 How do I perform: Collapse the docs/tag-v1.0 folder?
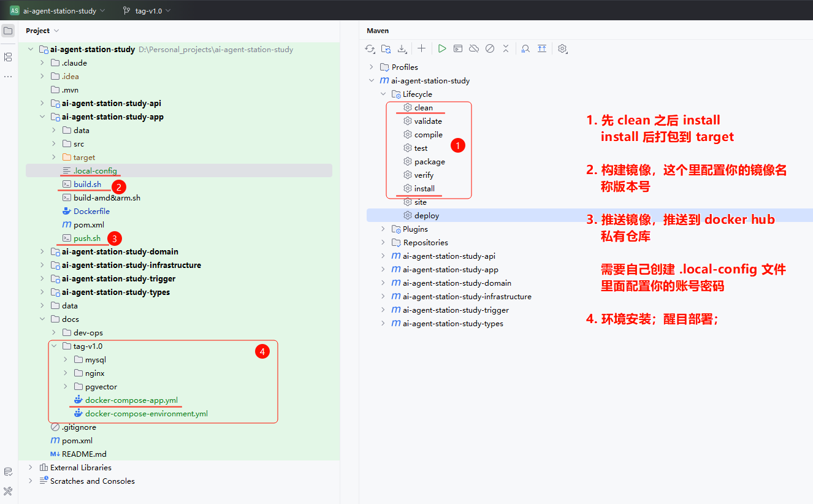[54, 346]
